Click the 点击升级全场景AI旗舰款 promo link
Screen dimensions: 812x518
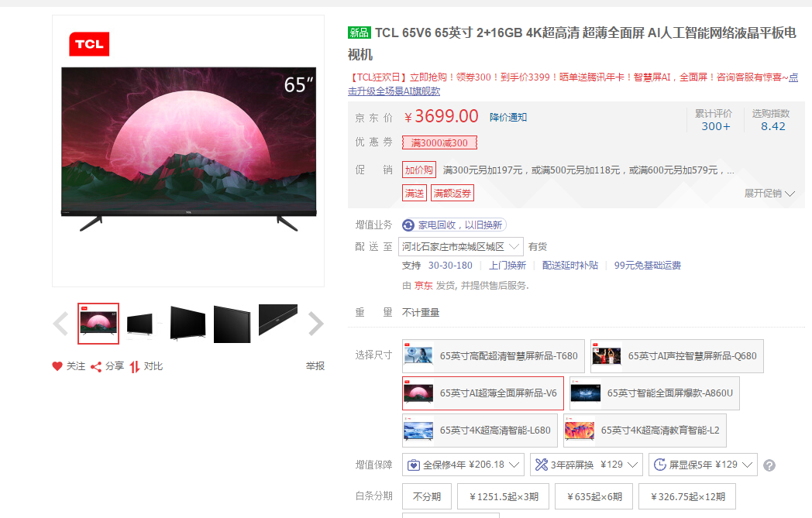pos(394,91)
